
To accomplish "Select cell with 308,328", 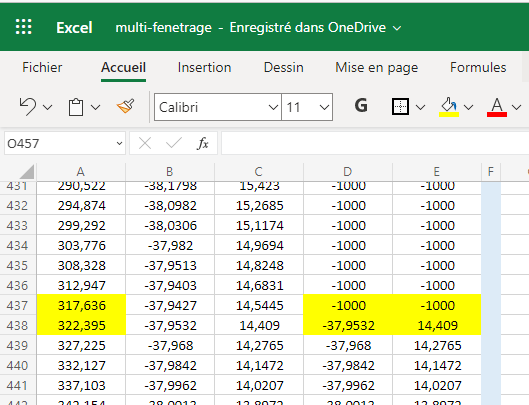I will [81, 265].
